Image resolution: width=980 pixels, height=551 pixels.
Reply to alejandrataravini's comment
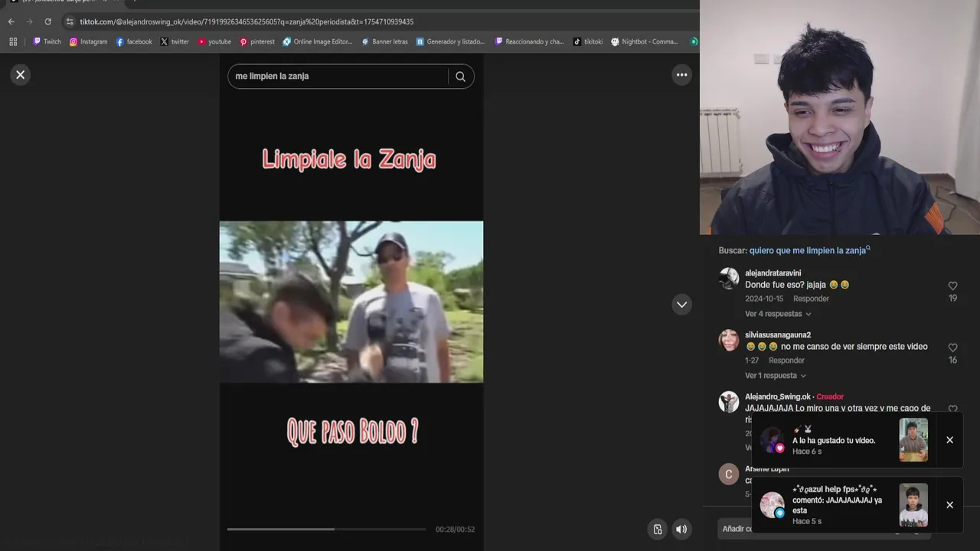coord(811,298)
